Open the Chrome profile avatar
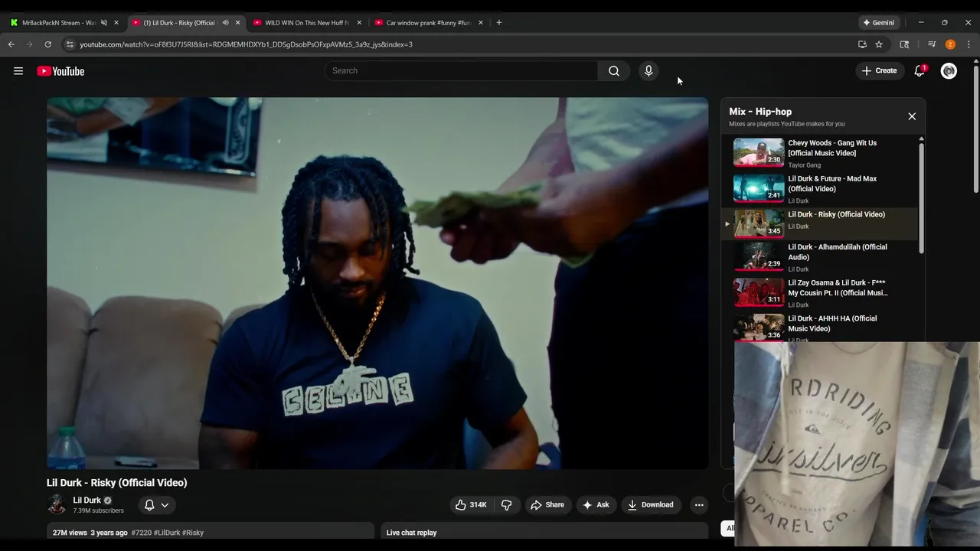 coord(950,44)
